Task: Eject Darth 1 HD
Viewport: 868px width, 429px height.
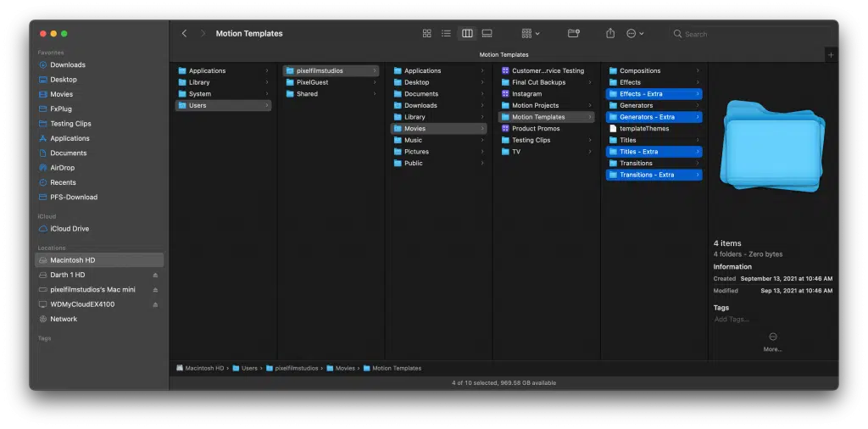Action: [156, 275]
